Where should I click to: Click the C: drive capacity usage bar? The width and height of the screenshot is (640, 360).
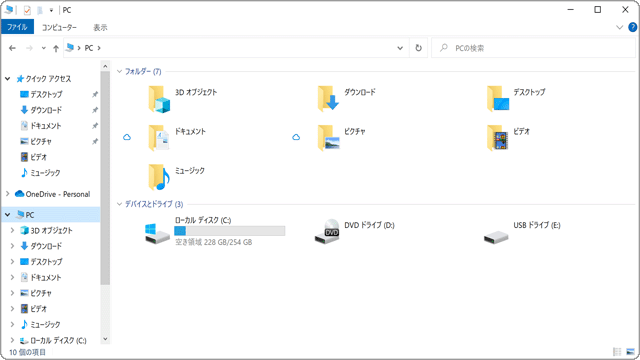(x=230, y=231)
